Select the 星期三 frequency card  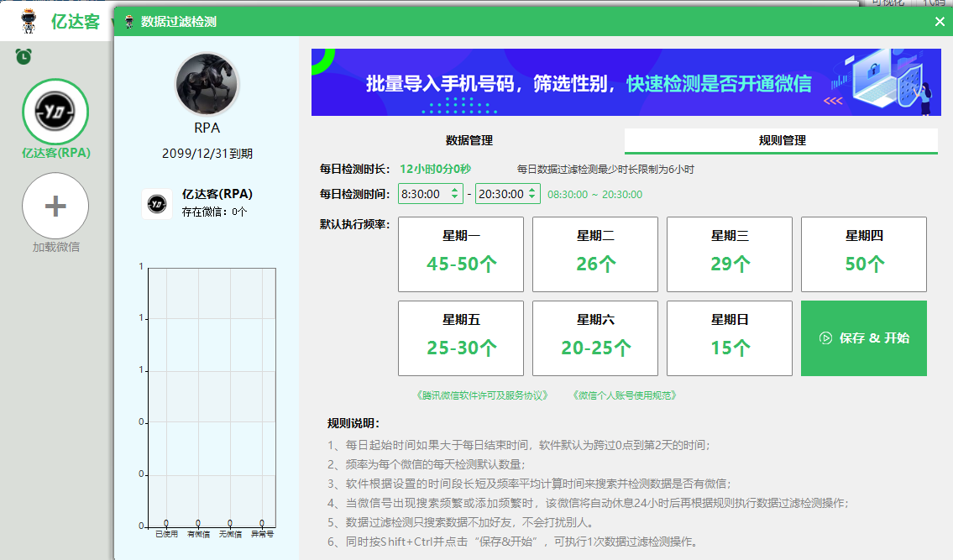pyautogui.click(x=730, y=254)
